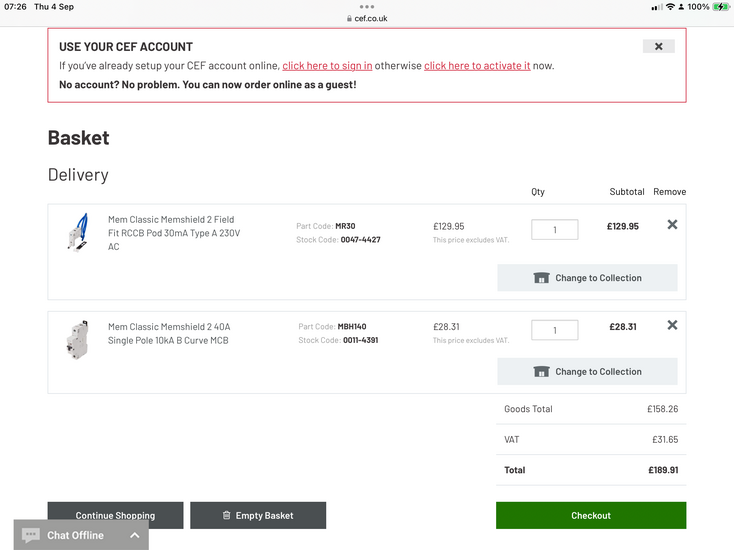This screenshot has width=734, height=550.
Task: Click the sign in link
Action: 327,66
